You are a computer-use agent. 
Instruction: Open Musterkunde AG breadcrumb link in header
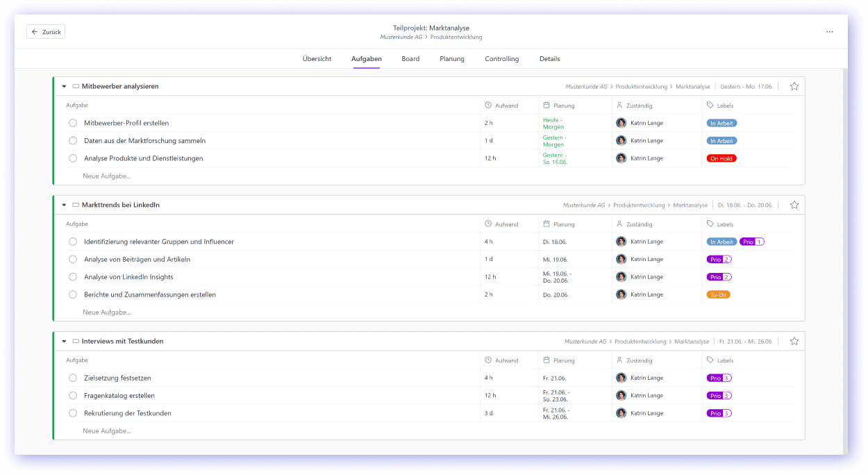tap(401, 37)
